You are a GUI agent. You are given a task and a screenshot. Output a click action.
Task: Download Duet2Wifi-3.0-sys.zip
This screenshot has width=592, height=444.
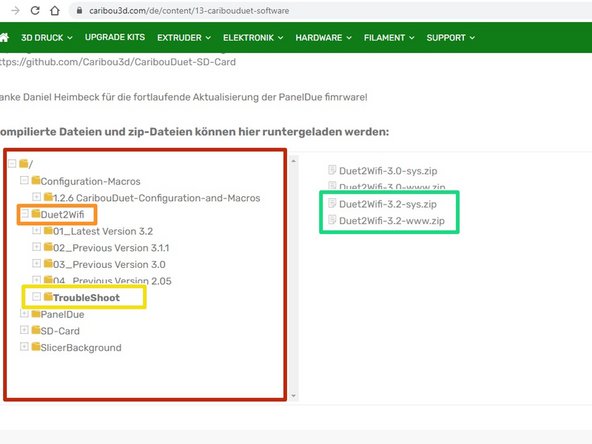(x=388, y=171)
